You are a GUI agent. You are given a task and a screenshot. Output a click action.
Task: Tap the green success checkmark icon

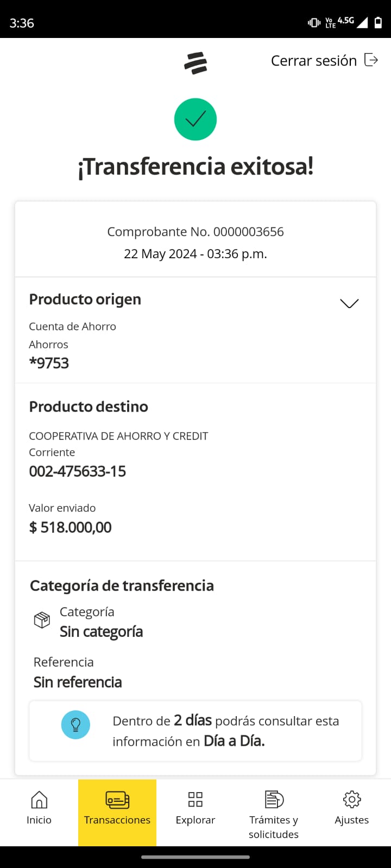195,119
